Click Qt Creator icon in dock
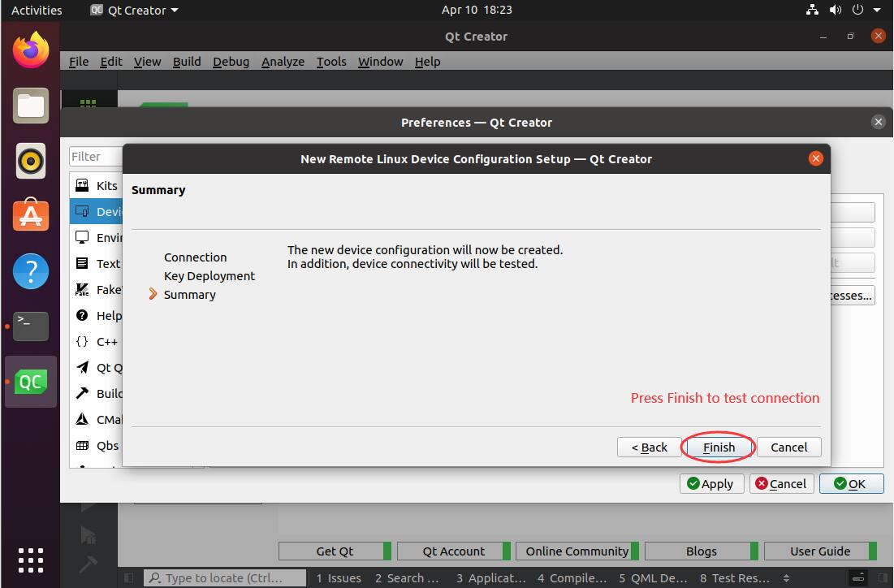894x588 pixels. coord(31,382)
